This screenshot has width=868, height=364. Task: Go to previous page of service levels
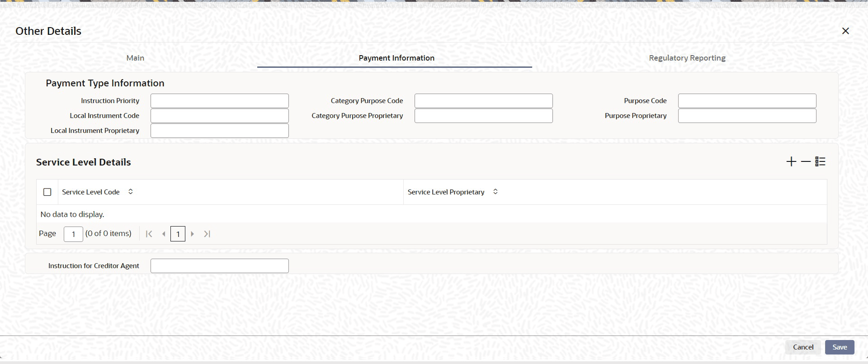click(x=164, y=234)
